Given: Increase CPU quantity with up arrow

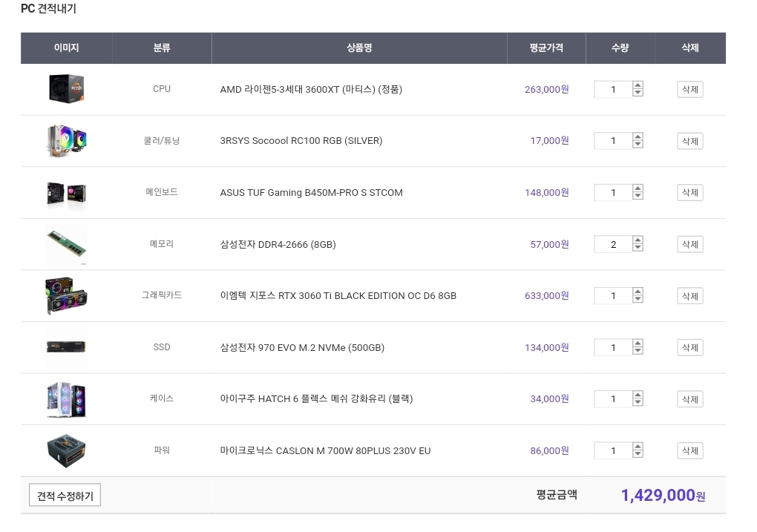Looking at the screenshot, I should [638, 85].
